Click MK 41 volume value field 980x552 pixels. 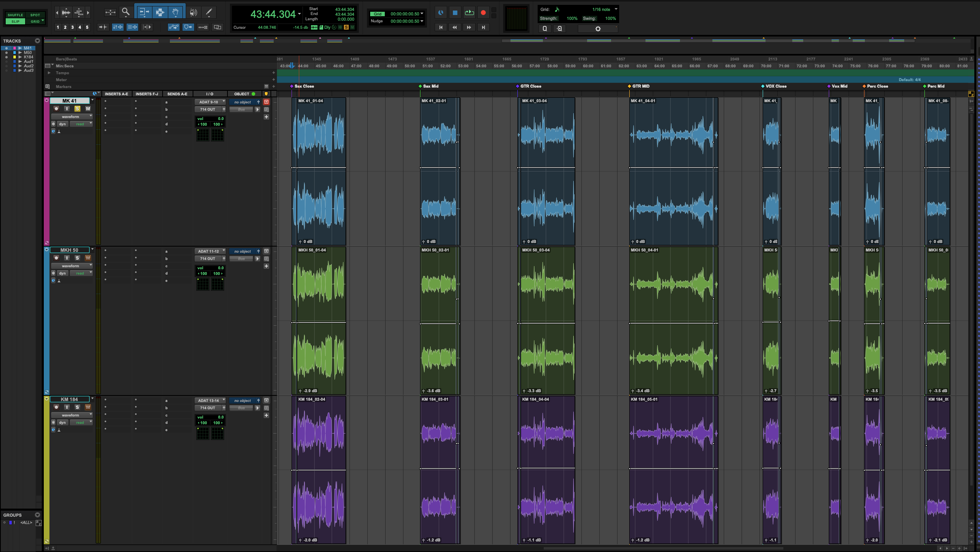(210, 119)
